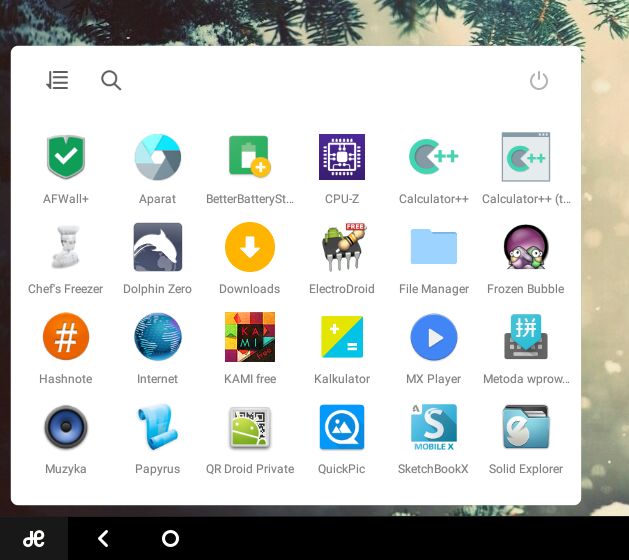Click the "Solid Explorer" label
Image resolution: width=629 pixels, height=560 pixels.
pos(526,469)
